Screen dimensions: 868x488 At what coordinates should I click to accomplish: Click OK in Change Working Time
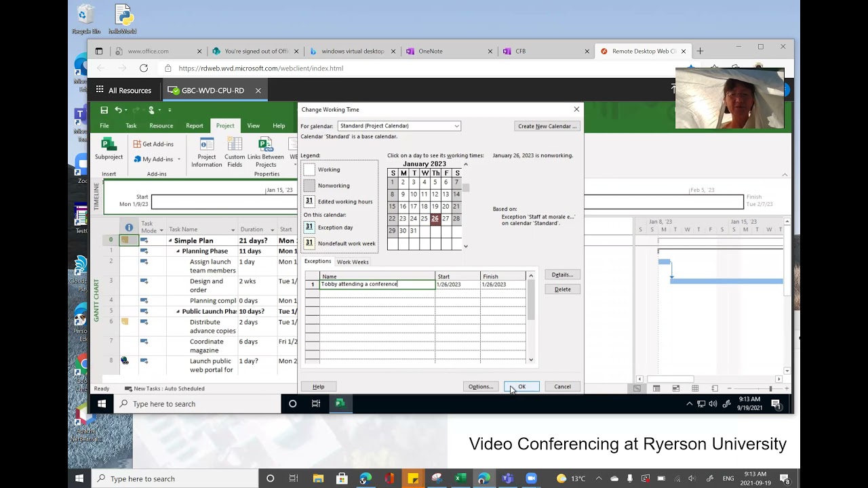(521, 386)
